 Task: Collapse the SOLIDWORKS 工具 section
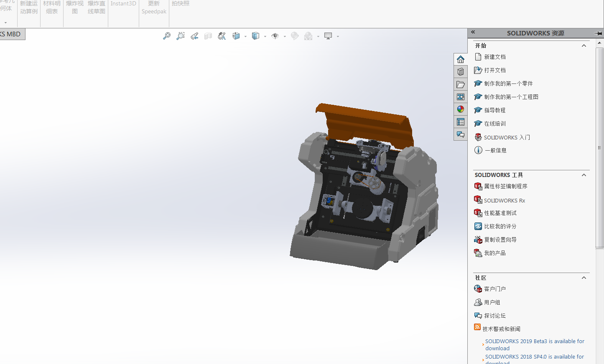point(584,175)
